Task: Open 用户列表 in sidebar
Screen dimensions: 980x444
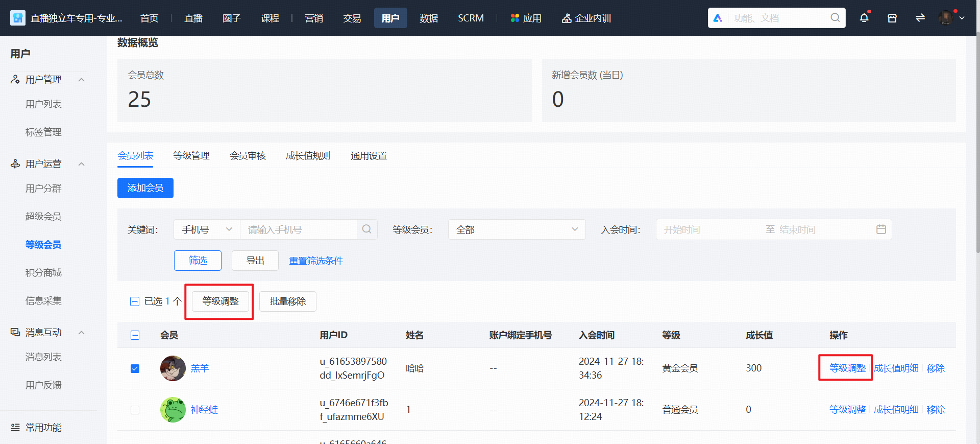Action: pos(43,104)
